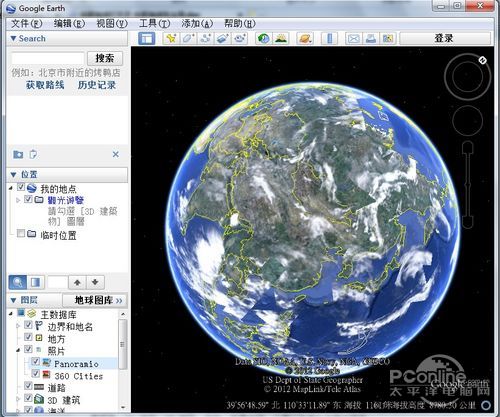Open the 添加(A) menu
Image resolution: width=500 pixels, height=417 pixels.
197,23
